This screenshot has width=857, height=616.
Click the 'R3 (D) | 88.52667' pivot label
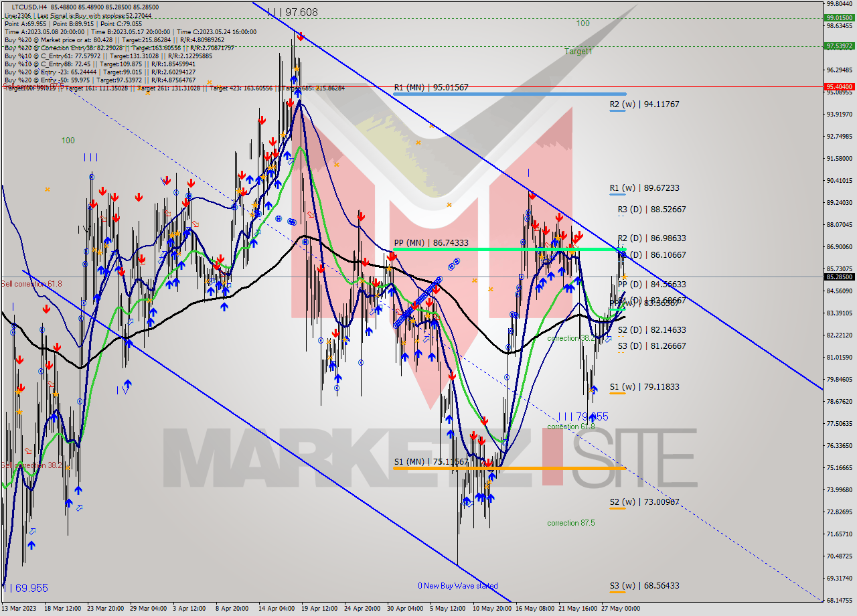[651, 209]
